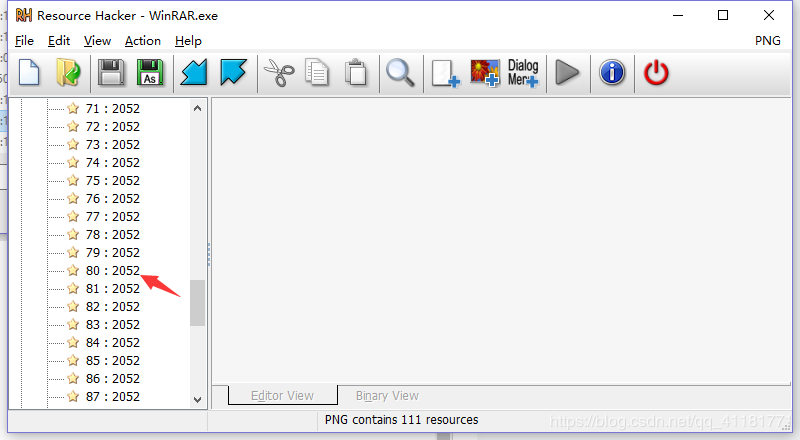This screenshot has height=440, width=800.
Task: Switch to the Editor View tab
Action: click(282, 396)
